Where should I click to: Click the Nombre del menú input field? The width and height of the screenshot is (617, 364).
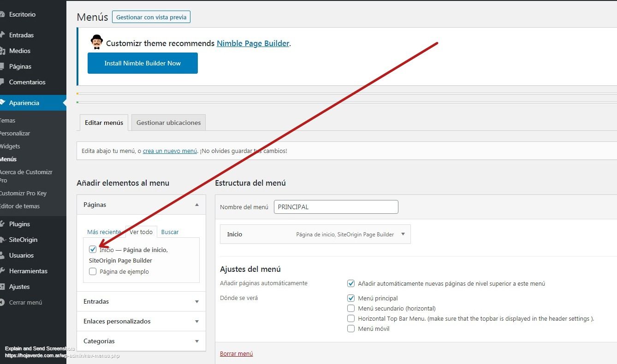click(x=336, y=207)
